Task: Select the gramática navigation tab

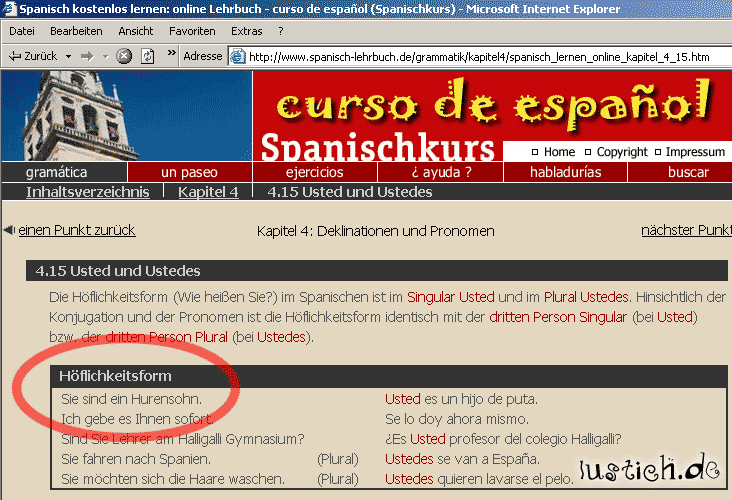Action: coord(57,172)
